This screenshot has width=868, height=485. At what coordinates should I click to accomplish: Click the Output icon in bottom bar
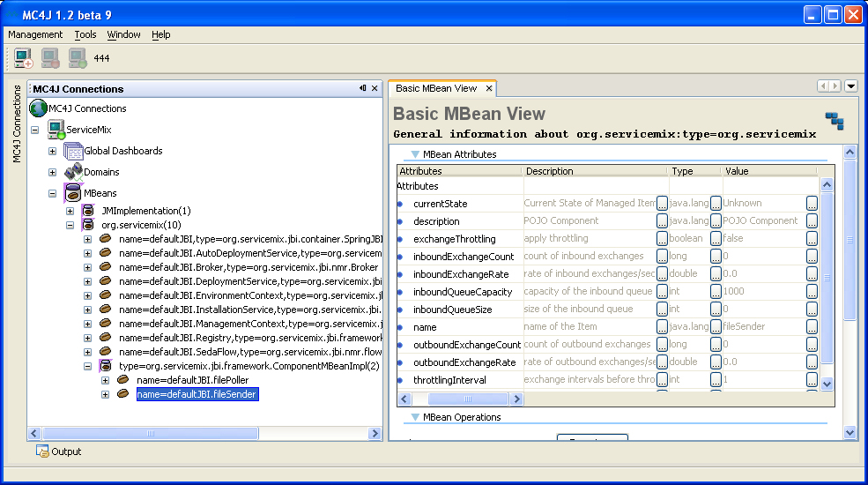[42, 451]
